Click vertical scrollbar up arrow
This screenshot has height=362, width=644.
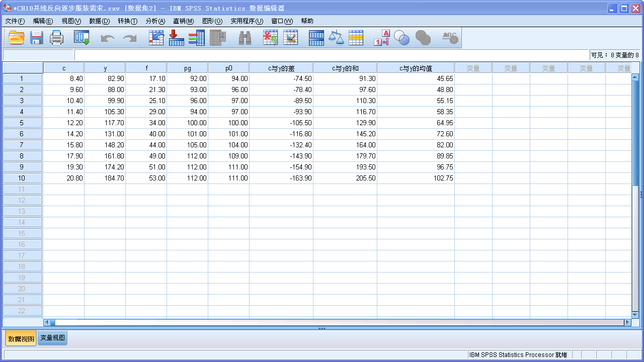pyautogui.click(x=635, y=77)
